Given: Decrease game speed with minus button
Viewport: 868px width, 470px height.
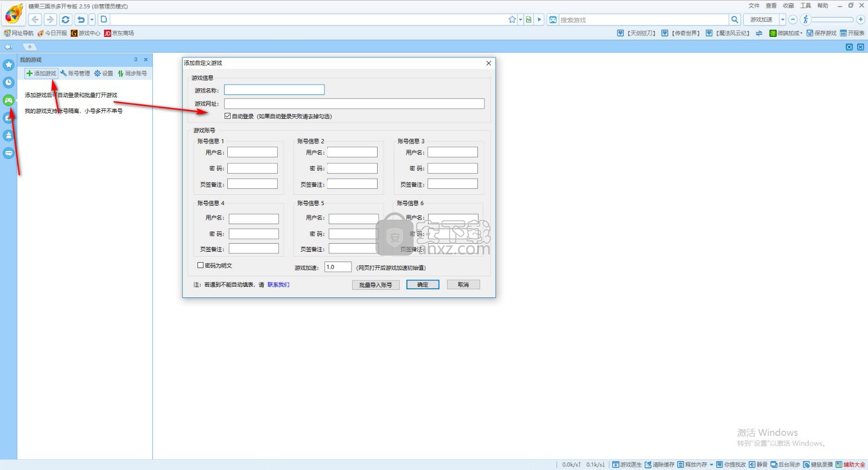Looking at the screenshot, I should [x=793, y=20].
